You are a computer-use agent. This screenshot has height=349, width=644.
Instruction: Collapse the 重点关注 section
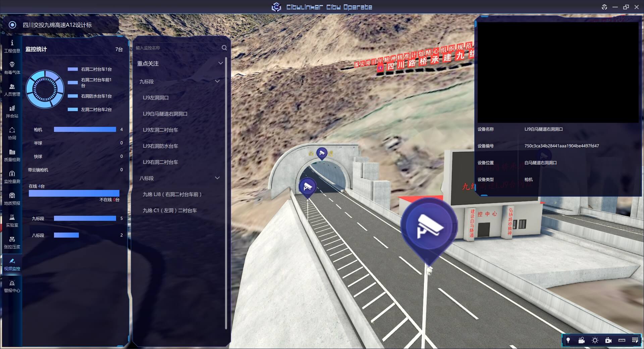click(220, 63)
